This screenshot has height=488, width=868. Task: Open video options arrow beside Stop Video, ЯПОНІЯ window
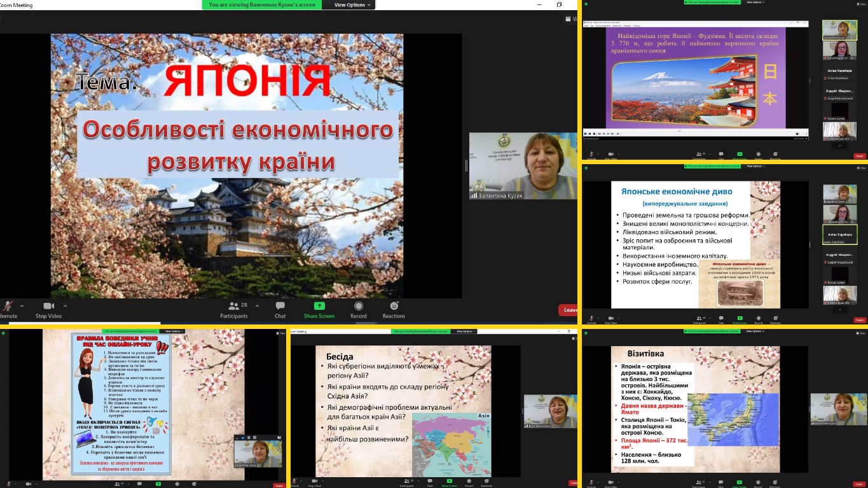tap(65, 305)
